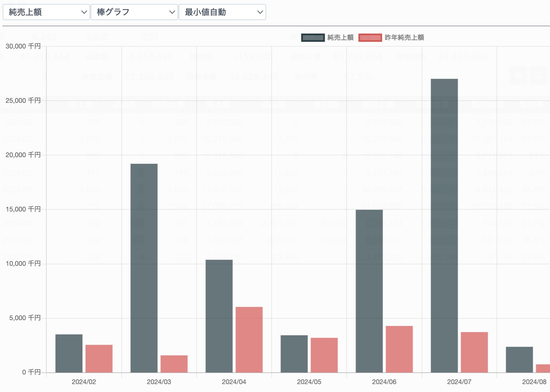Toggle the 純売上額 series via legend label

coord(340,37)
